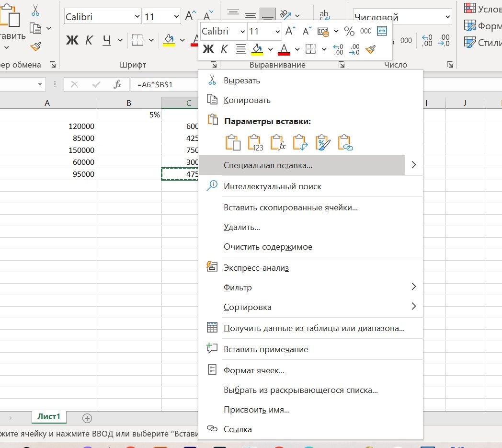The height and width of the screenshot is (448, 502).
Task: Choose the Paste Link option
Action: [x=345, y=142]
